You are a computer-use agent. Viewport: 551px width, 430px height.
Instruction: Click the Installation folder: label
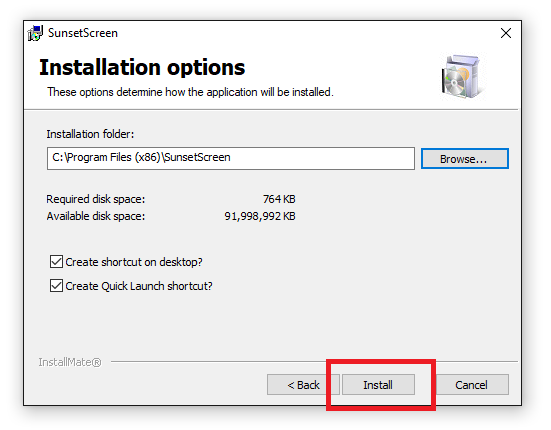pyautogui.click(x=90, y=134)
